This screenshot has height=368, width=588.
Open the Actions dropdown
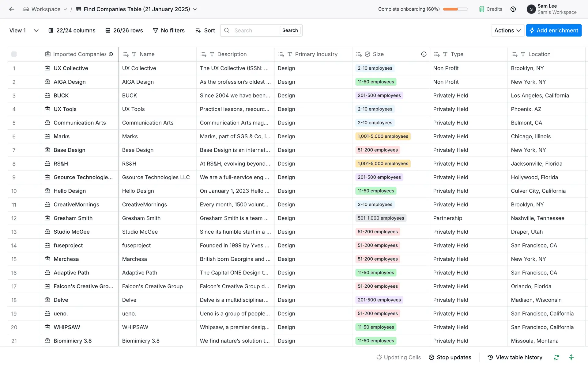pyautogui.click(x=507, y=30)
